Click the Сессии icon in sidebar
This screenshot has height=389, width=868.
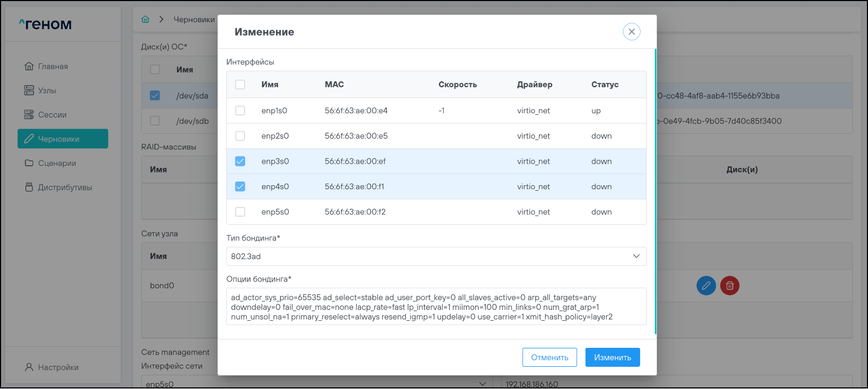point(29,115)
